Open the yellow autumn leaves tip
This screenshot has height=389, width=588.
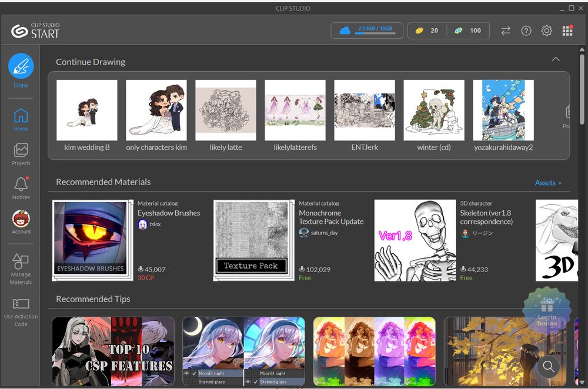(505, 351)
